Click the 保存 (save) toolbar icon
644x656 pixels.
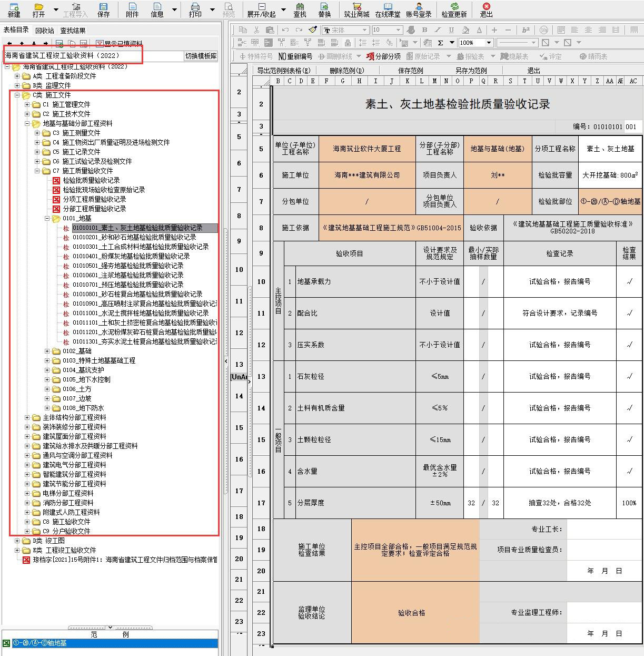tap(103, 9)
